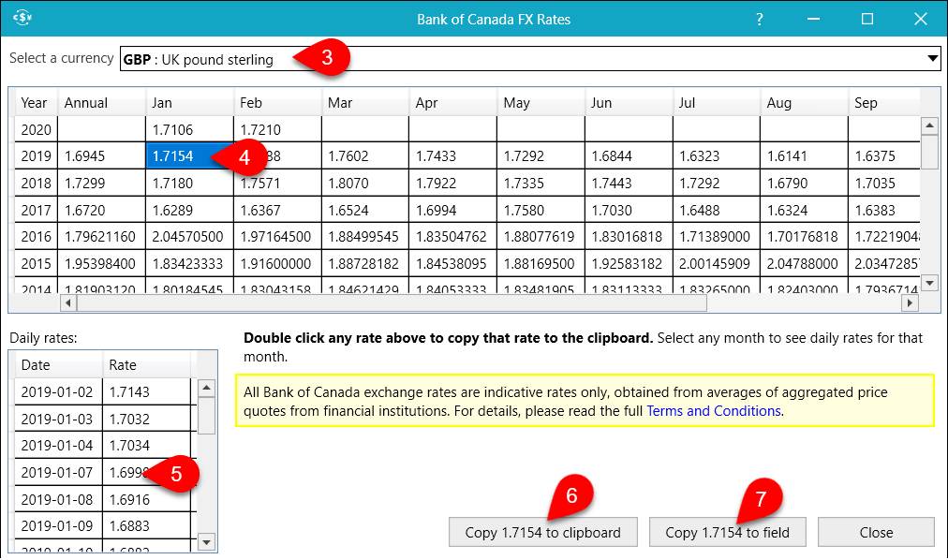Click the May column header
The image size is (948, 560).
(541, 103)
